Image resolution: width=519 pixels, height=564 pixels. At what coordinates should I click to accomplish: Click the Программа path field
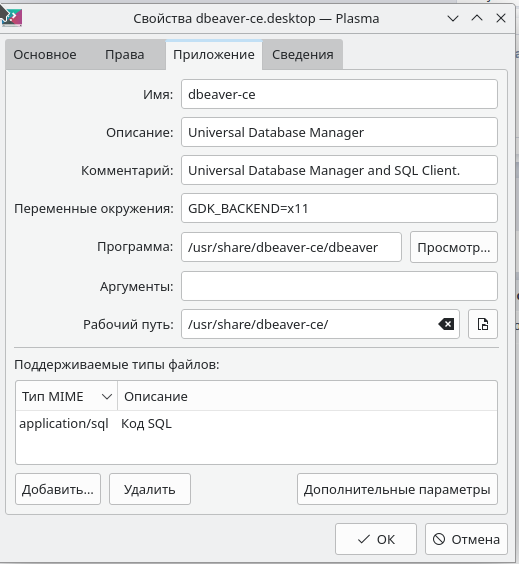tap(291, 247)
